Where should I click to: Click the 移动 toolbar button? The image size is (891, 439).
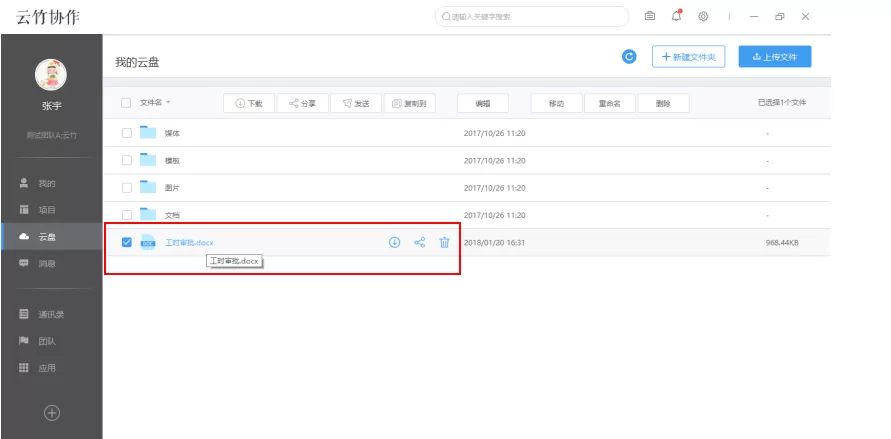point(556,103)
